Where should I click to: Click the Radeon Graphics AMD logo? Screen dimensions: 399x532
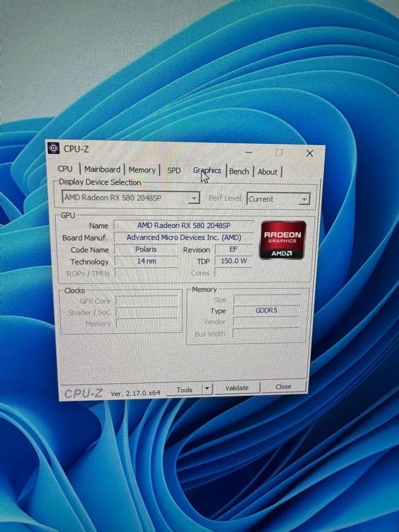point(283,240)
